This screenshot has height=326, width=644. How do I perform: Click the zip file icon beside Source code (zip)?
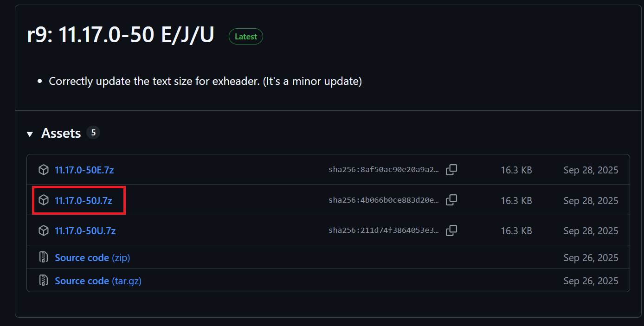(x=44, y=257)
